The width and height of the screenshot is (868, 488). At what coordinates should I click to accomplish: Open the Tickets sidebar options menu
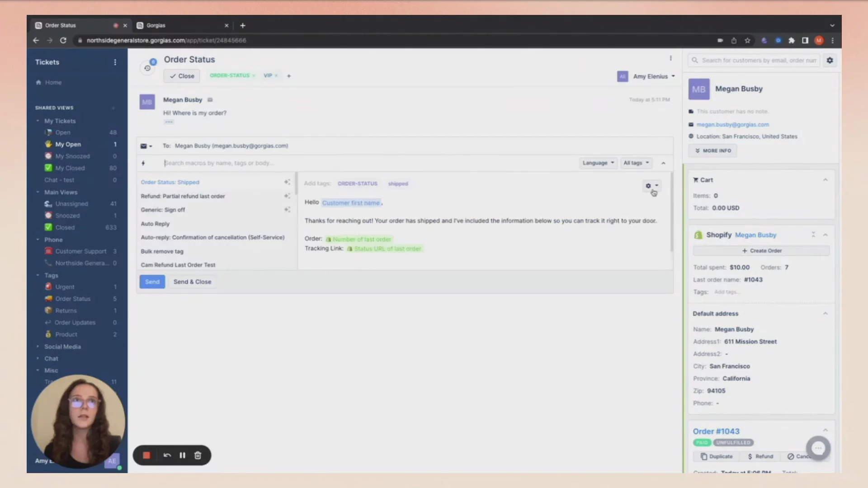point(115,62)
